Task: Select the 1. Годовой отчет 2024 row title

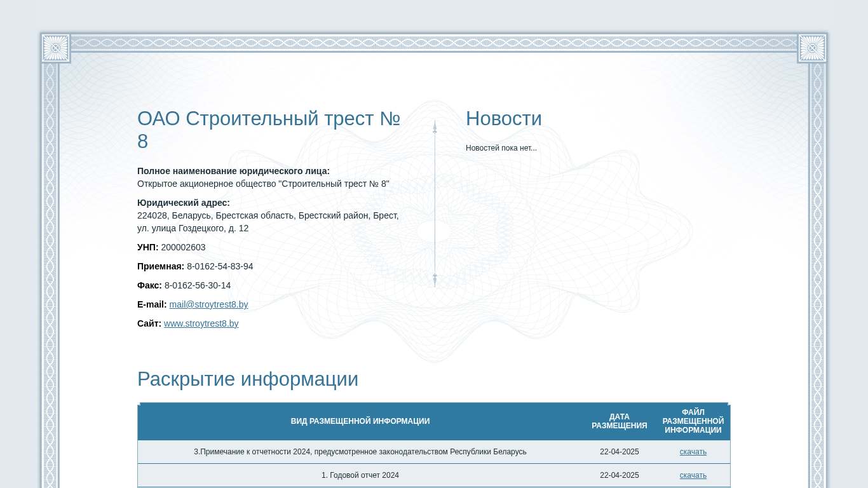Action: coord(360,475)
